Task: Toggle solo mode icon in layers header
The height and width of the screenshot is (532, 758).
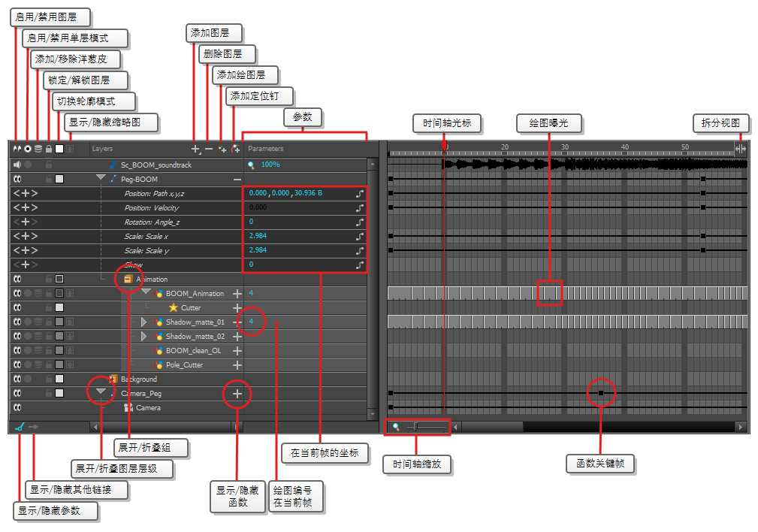Action: coord(28,149)
